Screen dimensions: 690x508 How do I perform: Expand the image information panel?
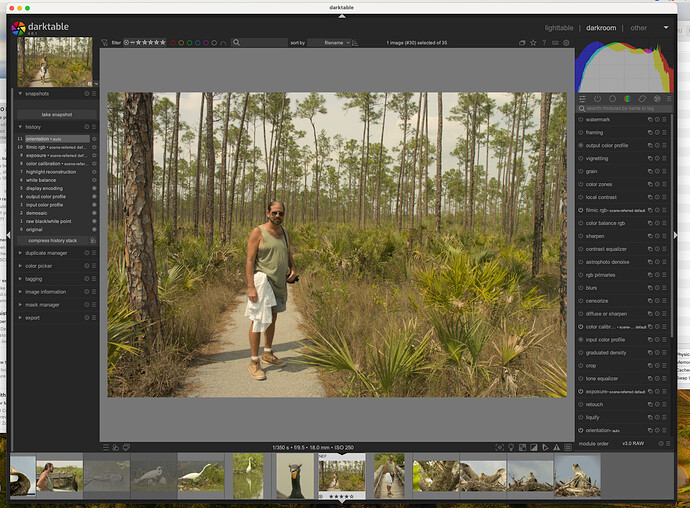20,292
